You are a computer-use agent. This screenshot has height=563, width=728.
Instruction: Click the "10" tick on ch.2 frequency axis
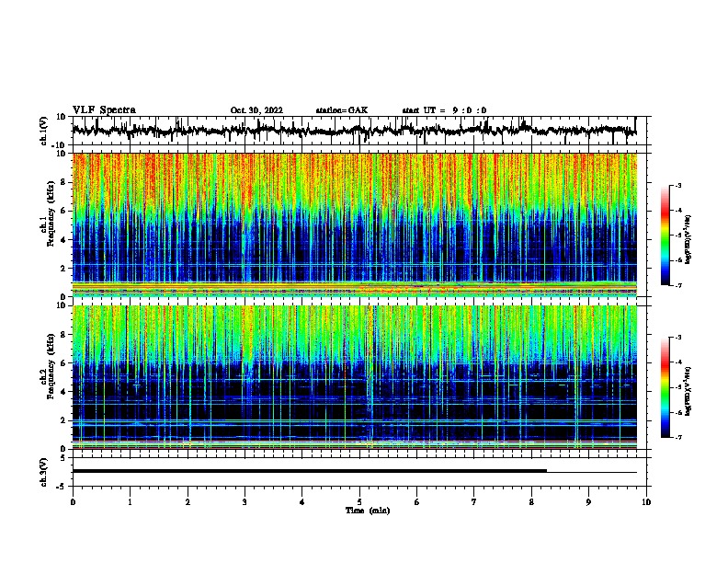coord(62,305)
